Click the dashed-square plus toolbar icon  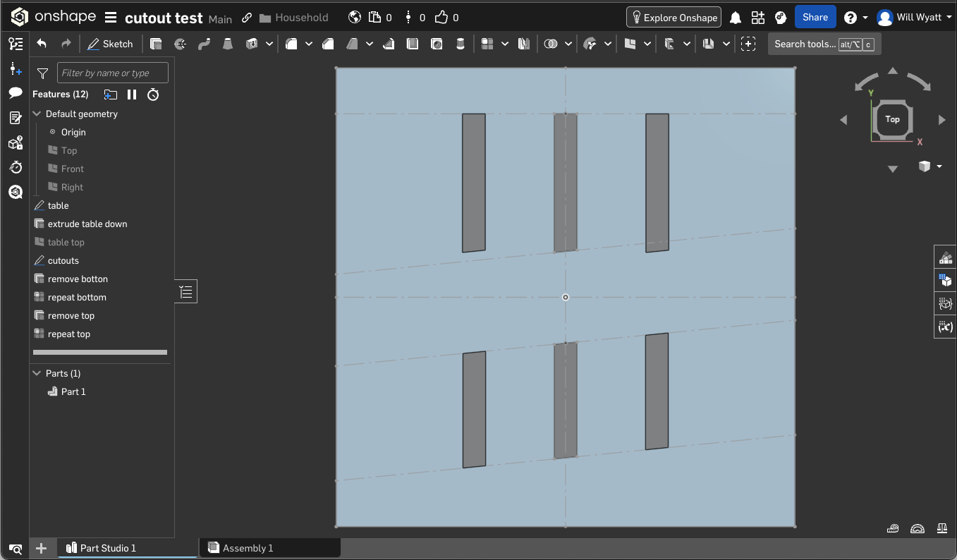point(748,44)
